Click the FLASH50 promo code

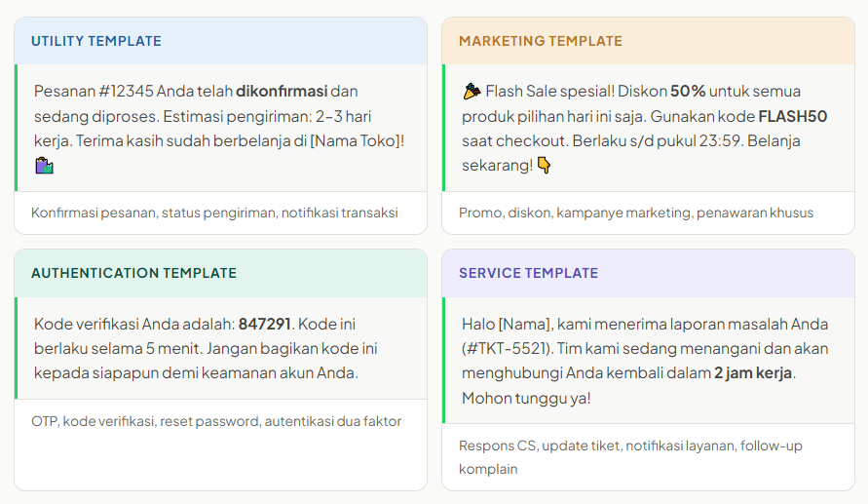pos(792,116)
